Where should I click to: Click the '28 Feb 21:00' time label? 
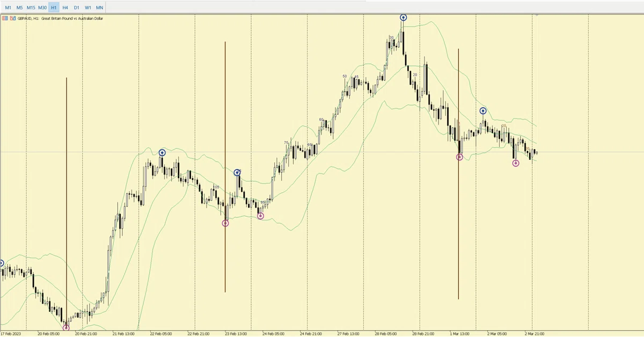423,333
